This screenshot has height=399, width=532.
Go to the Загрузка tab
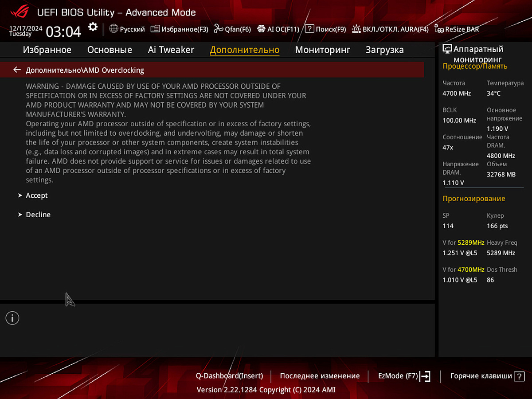pos(384,50)
